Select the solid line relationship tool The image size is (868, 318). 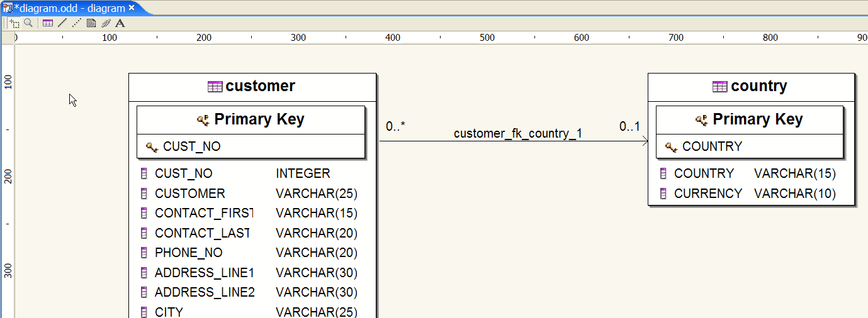(62, 23)
